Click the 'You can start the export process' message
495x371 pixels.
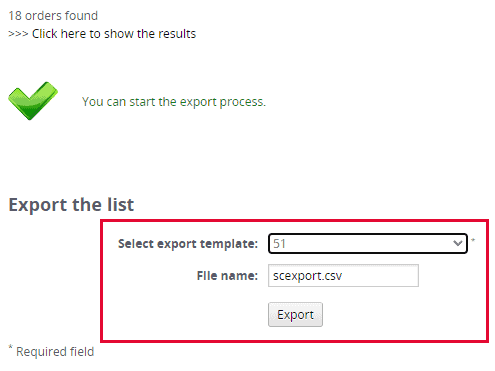coord(174,102)
